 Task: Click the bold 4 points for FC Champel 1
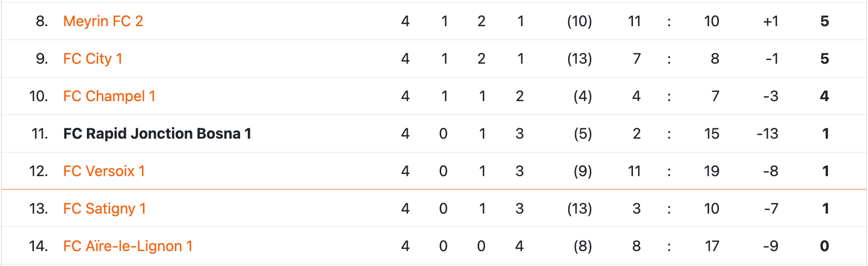tap(824, 96)
